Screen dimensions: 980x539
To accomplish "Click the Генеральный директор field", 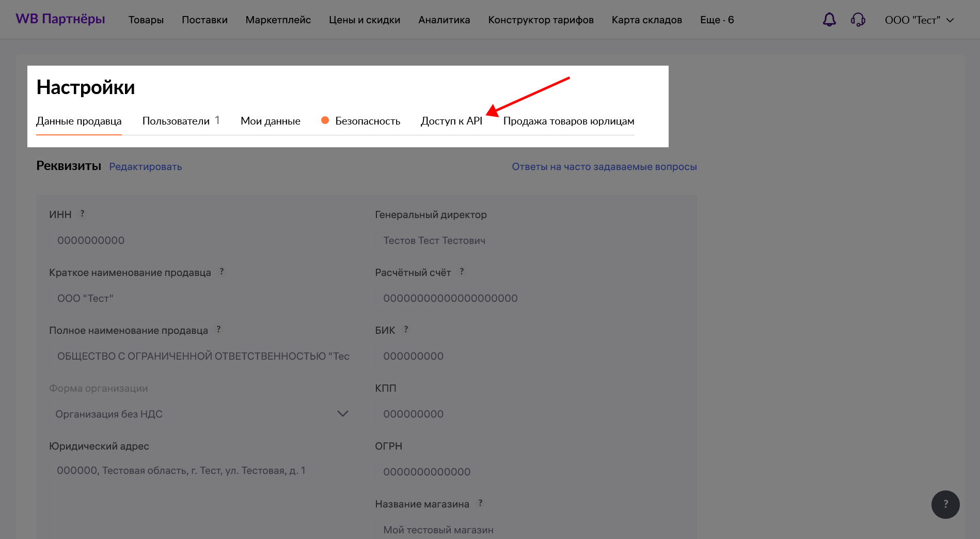I will coord(530,240).
